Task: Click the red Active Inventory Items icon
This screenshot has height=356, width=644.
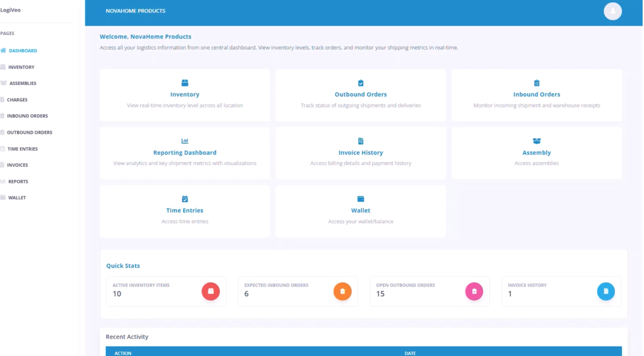Action: point(210,291)
